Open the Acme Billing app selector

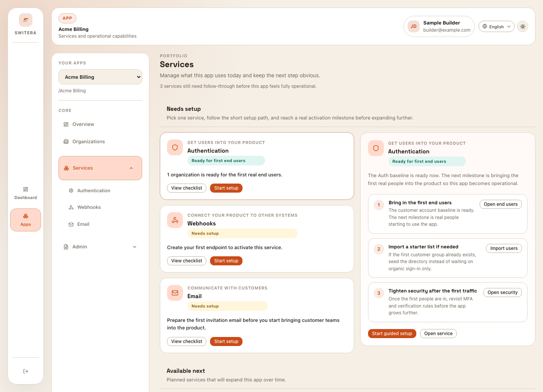[100, 77]
